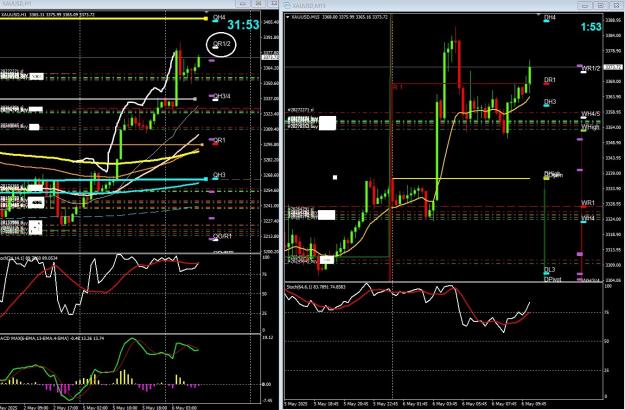Select the DR1 label in the M15 chart
This screenshot has height=410, width=625.
[x=550, y=80]
